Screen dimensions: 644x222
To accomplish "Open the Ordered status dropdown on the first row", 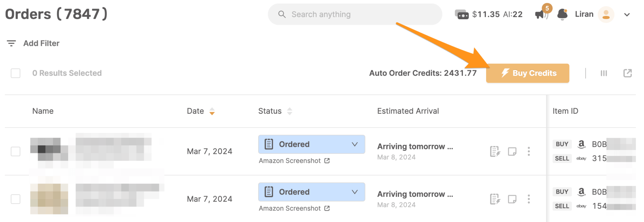I will pyautogui.click(x=355, y=144).
